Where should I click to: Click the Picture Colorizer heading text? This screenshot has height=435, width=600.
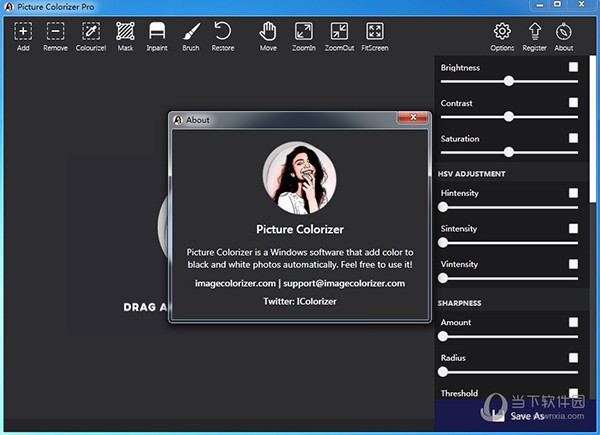300,230
